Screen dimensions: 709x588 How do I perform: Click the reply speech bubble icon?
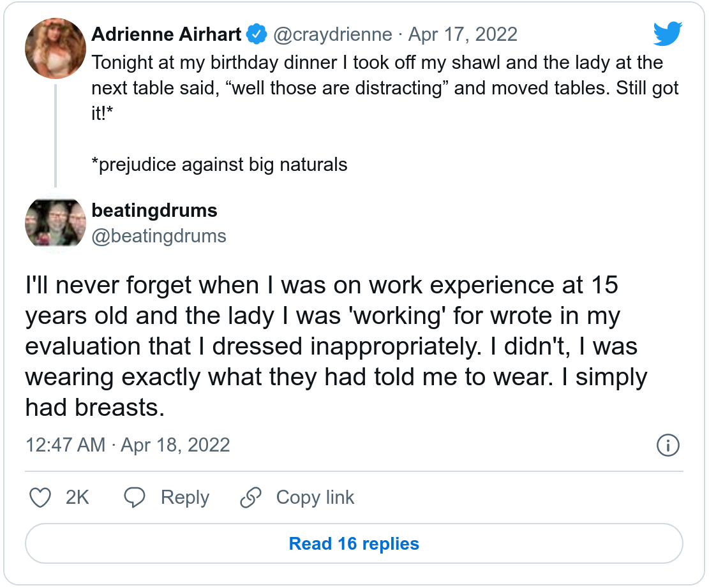point(135,497)
